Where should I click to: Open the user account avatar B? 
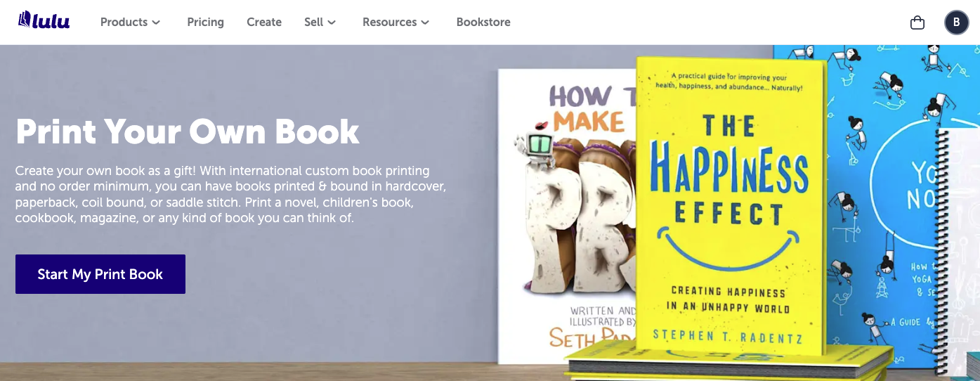[956, 22]
